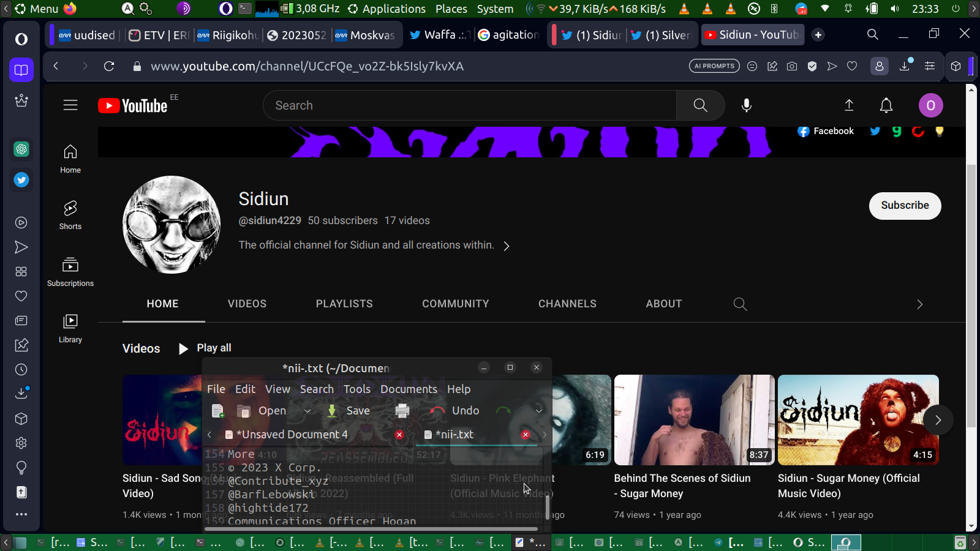The height and width of the screenshot is (551, 980).
Task: Open the Search menu in text editor
Action: (317, 389)
